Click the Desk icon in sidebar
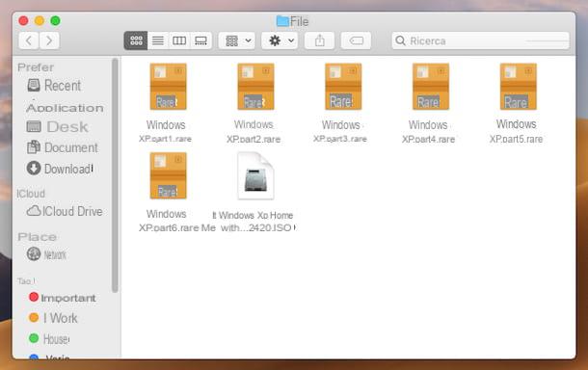This screenshot has width=588, height=370. [34, 126]
